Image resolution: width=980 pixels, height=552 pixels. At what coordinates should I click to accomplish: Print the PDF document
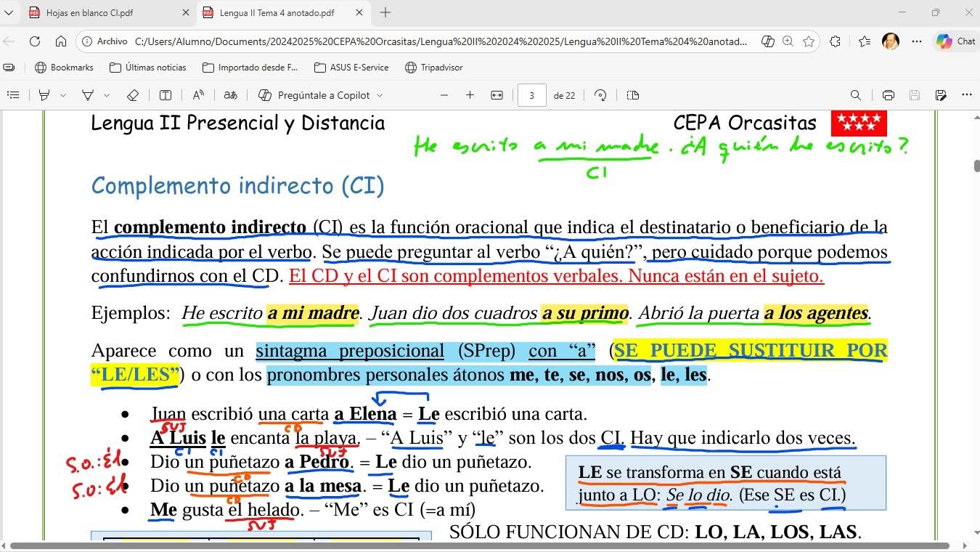(x=888, y=95)
